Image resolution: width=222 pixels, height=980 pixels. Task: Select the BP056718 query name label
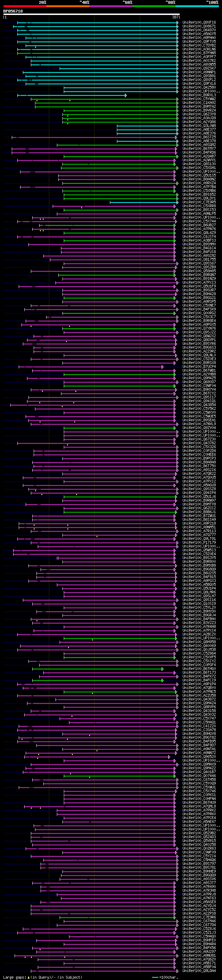pyautogui.click(x=13, y=11)
